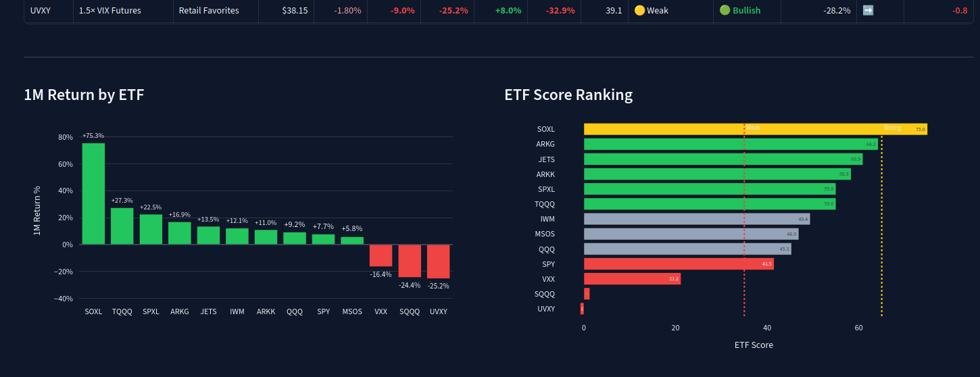980x377 pixels.
Task: Click the ARKG bar in the 1M Return chart
Action: pyautogui.click(x=180, y=233)
